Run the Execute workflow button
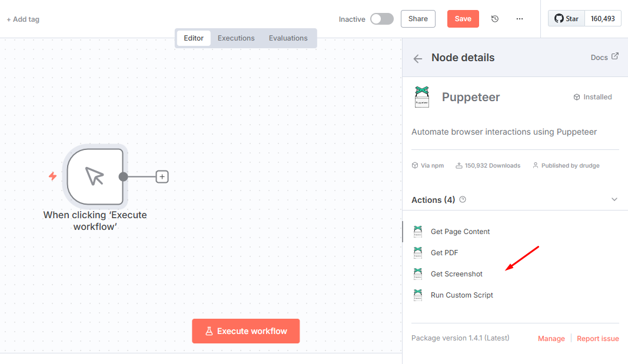The height and width of the screenshot is (364, 628). click(x=245, y=331)
